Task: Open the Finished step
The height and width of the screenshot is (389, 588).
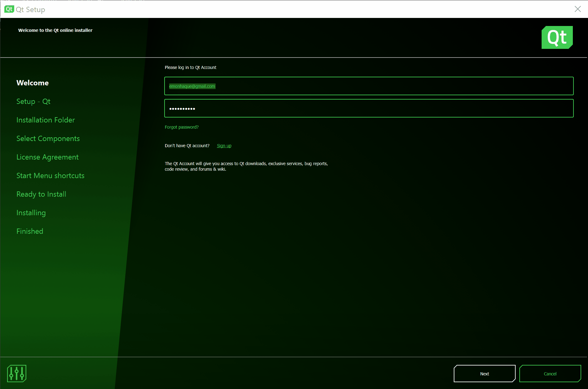Action: click(x=30, y=231)
